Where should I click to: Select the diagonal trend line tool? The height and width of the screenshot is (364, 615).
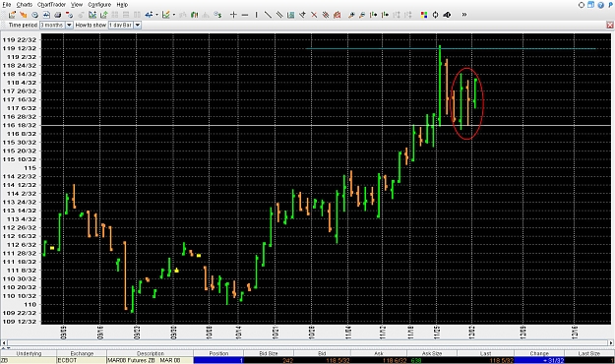[268, 15]
